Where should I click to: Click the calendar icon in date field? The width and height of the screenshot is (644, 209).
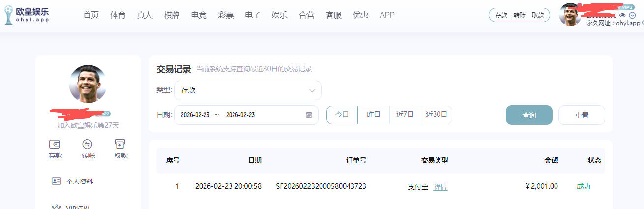pyautogui.click(x=309, y=115)
